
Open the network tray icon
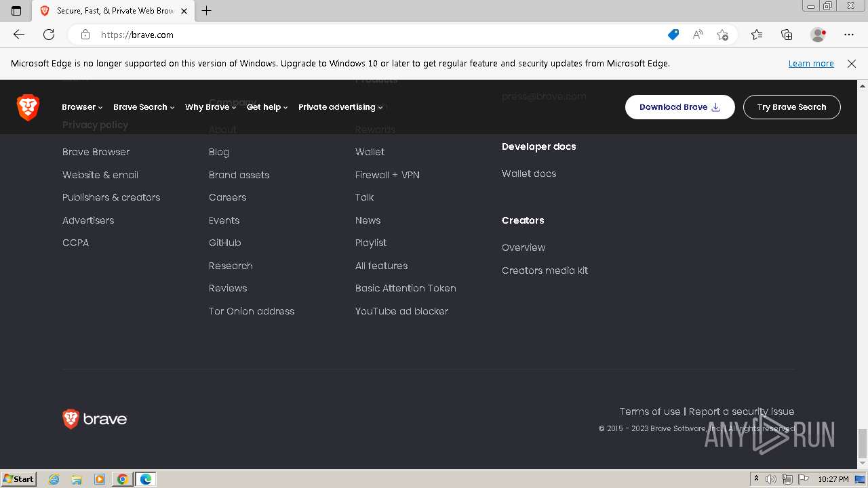point(787,479)
